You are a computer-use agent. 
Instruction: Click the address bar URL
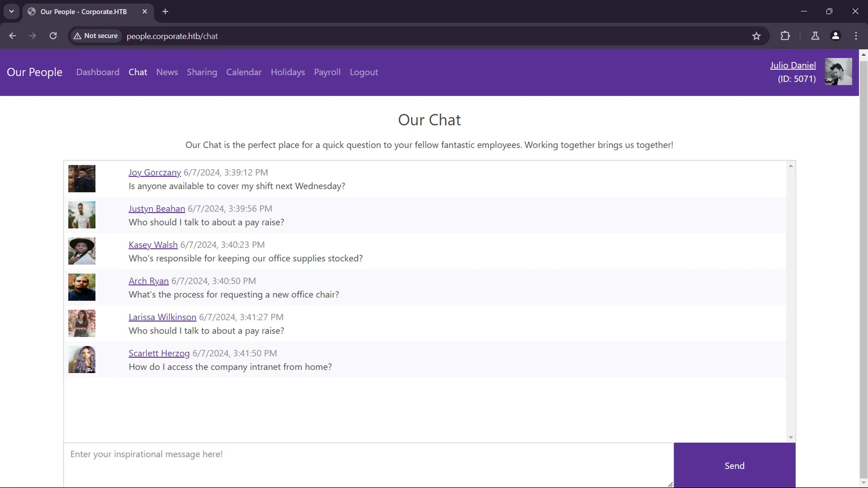(x=173, y=36)
